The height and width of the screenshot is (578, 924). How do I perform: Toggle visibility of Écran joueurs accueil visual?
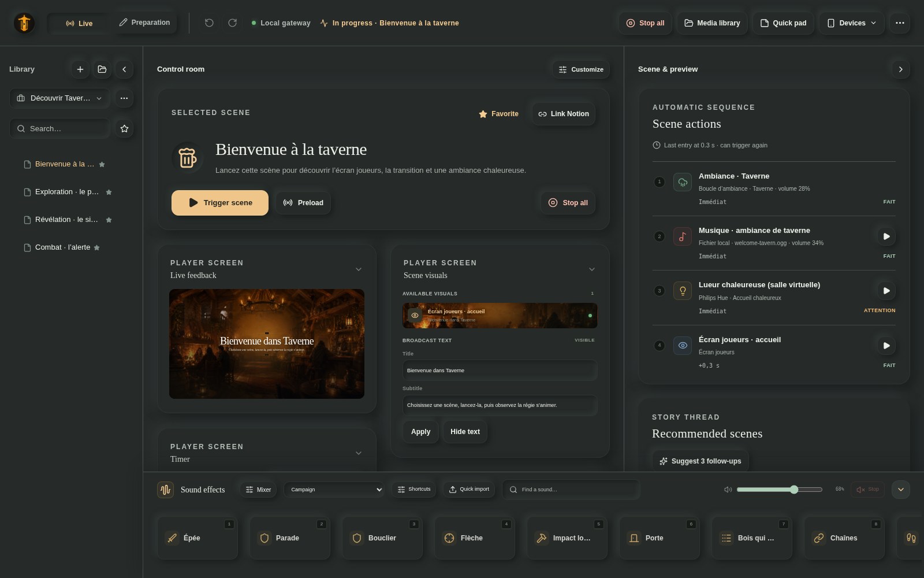tap(415, 316)
